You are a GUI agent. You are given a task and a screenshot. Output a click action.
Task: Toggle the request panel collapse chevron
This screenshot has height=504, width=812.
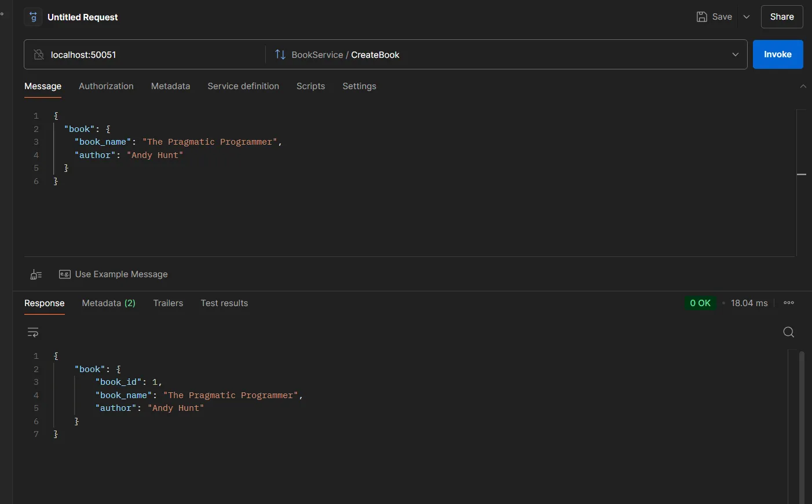pyautogui.click(x=804, y=86)
